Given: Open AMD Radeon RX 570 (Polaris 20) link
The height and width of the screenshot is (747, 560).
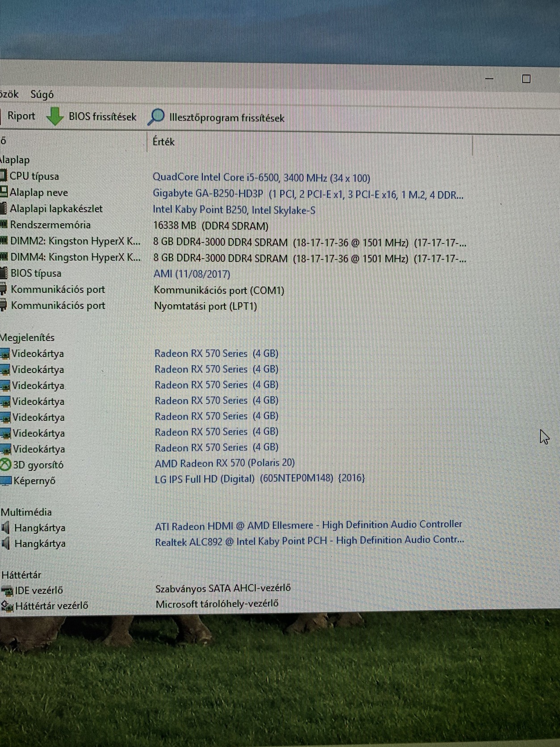Looking at the screenshot, I should (225, 463).
